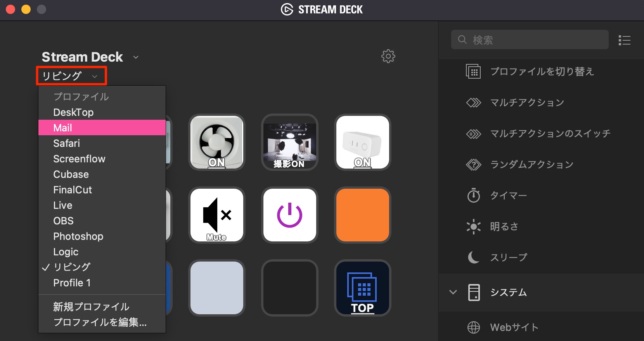
Task: Choose DeskTop profile from menu
Action: (x=102, y=112)
